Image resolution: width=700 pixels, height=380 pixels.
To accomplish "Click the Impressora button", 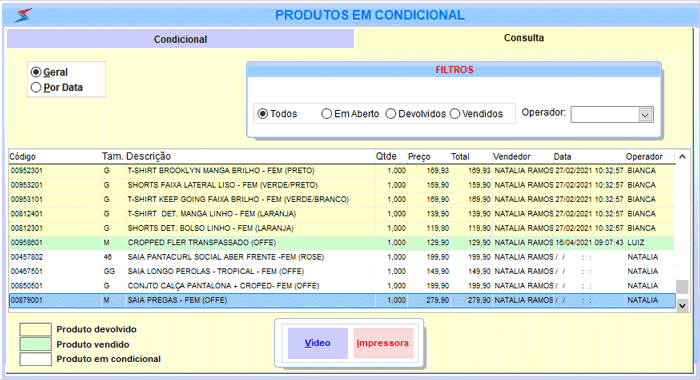I will click(383, 343).
